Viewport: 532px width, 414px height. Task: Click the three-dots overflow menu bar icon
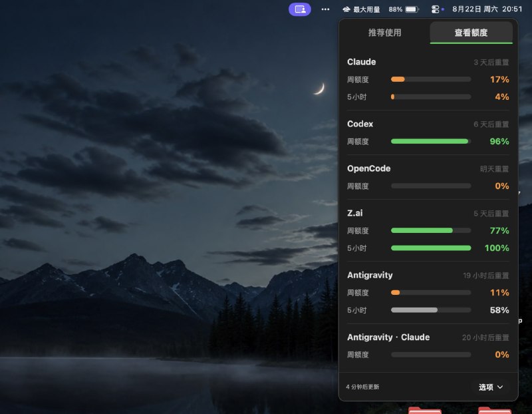[325, 9]
